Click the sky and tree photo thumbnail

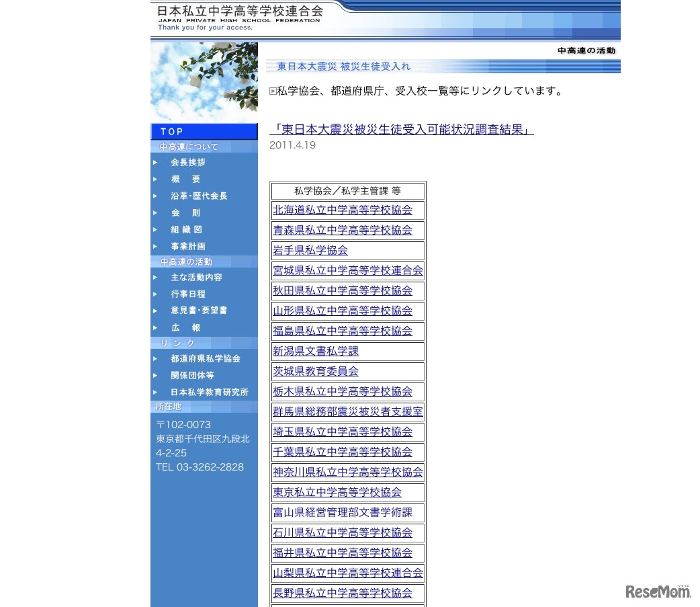click(x=204, y=82)
